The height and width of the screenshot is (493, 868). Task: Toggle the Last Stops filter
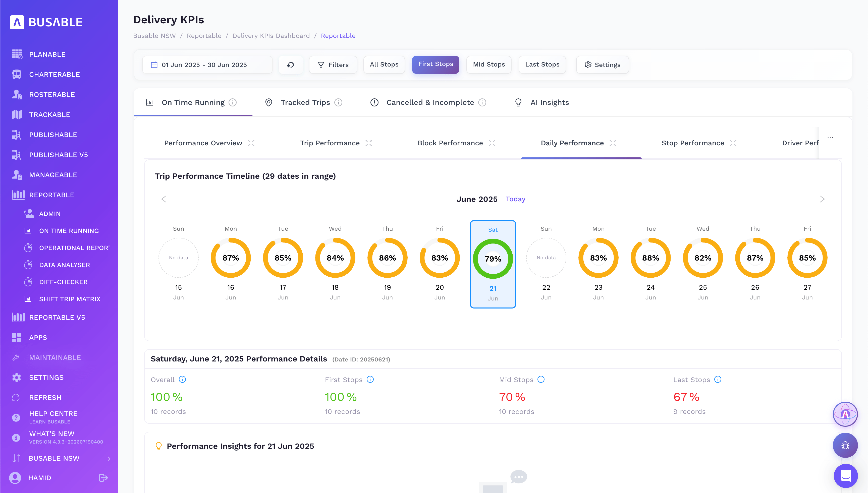click(542, 65)
